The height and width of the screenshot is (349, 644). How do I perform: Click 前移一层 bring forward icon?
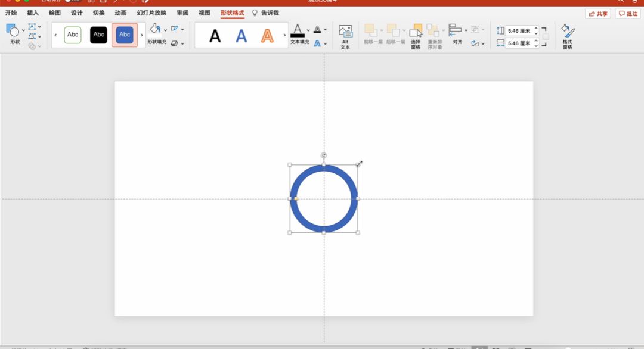[371, 30]
